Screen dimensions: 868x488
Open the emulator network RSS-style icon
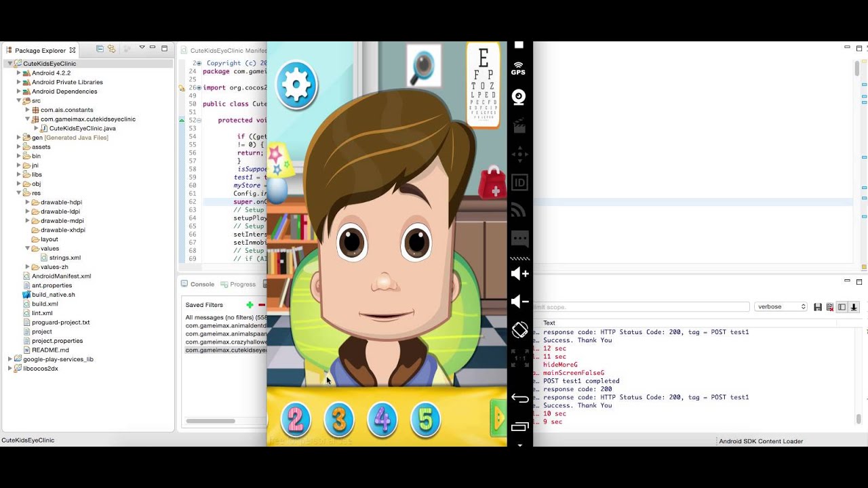[519, 210]
